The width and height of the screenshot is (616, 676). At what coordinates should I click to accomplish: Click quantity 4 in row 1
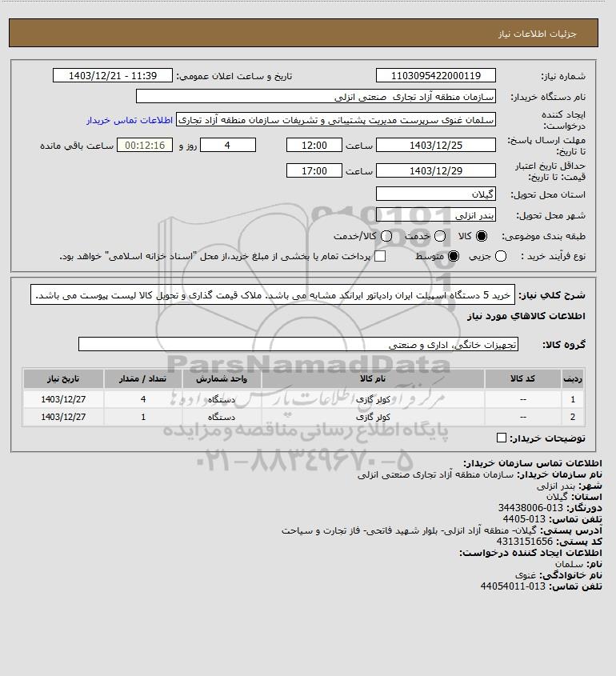point(143,400)
